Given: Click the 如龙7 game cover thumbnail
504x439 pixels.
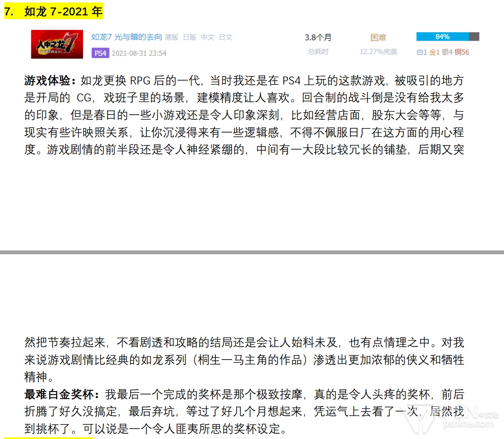Looking at the screenshot, I should [57, 44].
